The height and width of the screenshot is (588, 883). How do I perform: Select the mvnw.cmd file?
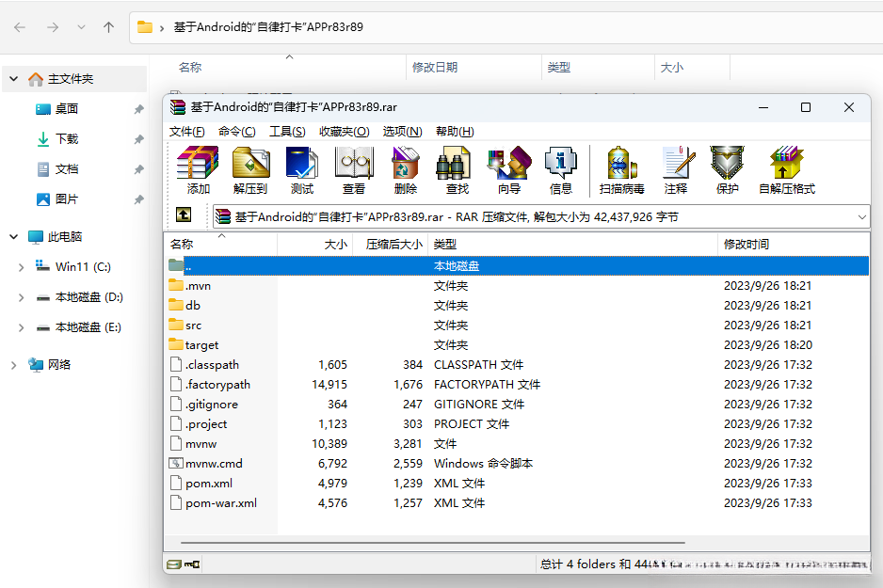click(517, 464)
